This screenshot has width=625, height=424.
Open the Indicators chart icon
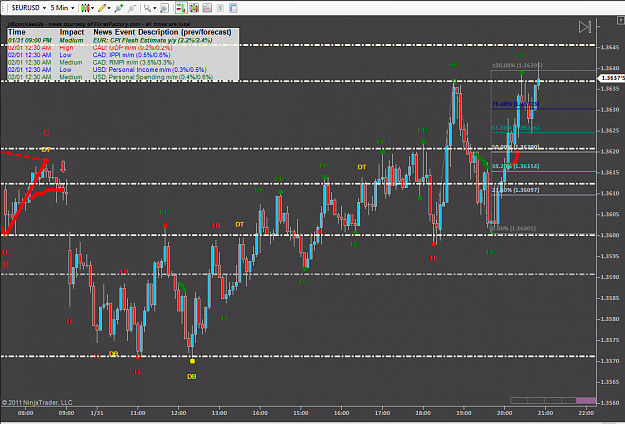[x=207, y=8]
